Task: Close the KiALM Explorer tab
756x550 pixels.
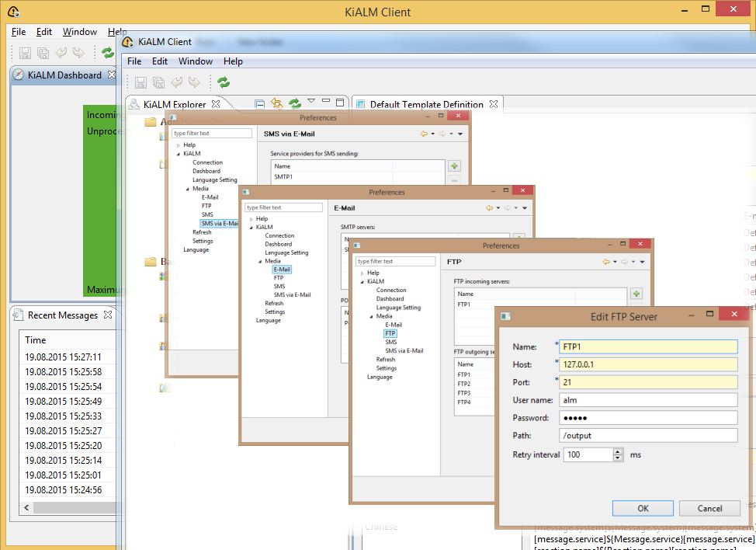Action: [216, 104]
